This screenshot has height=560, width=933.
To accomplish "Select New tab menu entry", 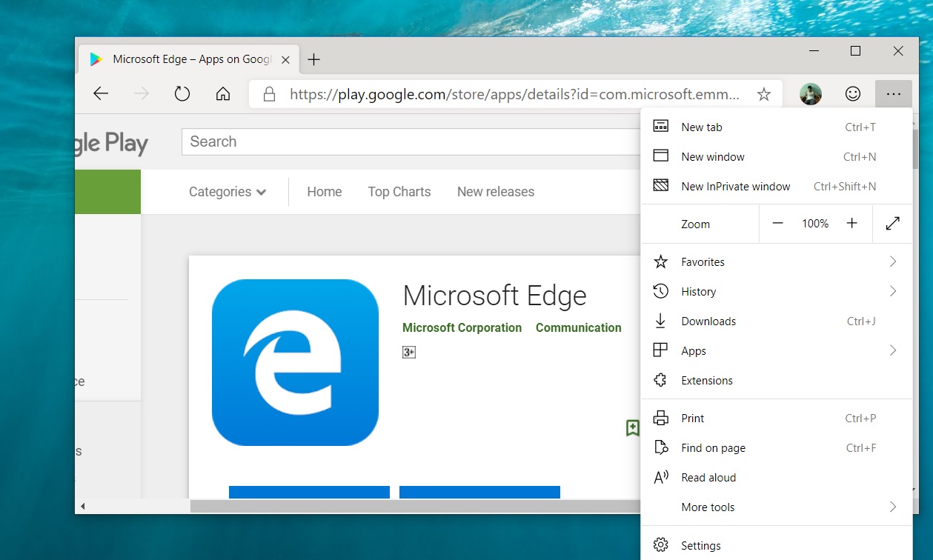I will click(777, 127).
